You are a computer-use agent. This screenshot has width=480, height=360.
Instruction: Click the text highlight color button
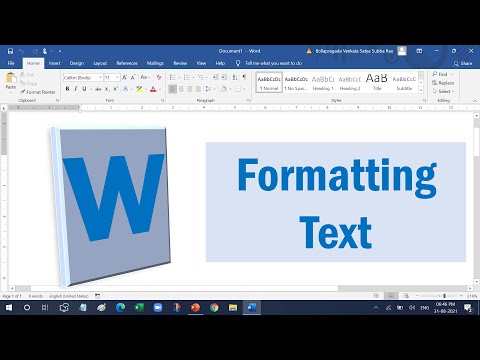click(x=139, y=89)
